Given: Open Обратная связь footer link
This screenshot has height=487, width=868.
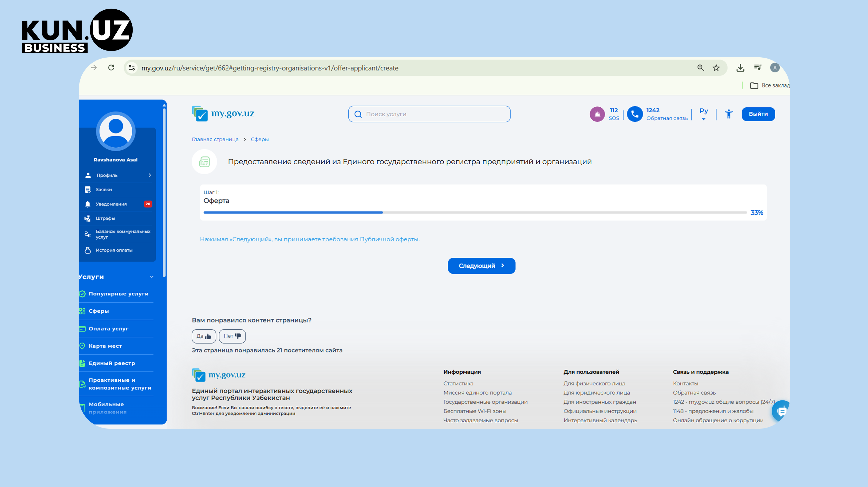Looking at the screenshot, I should (x=694, y=393).
